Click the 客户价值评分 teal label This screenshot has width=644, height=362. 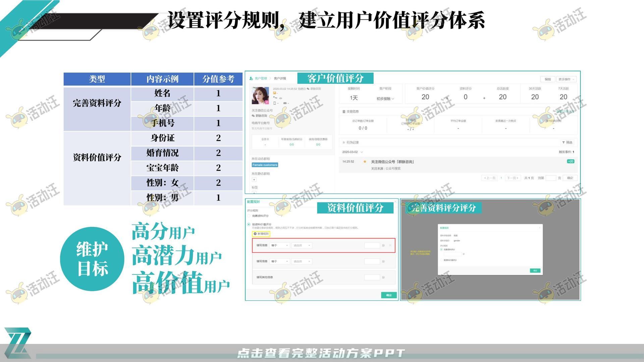(x=335, y=78)
